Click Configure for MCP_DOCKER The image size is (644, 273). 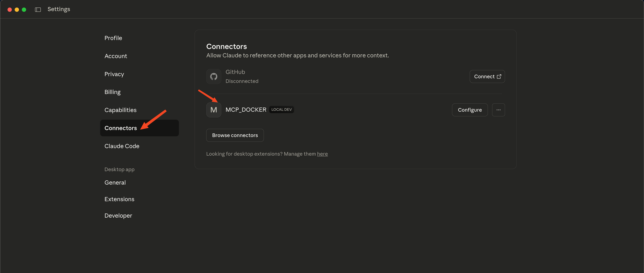pyautogui.click(x=469, y=110)
